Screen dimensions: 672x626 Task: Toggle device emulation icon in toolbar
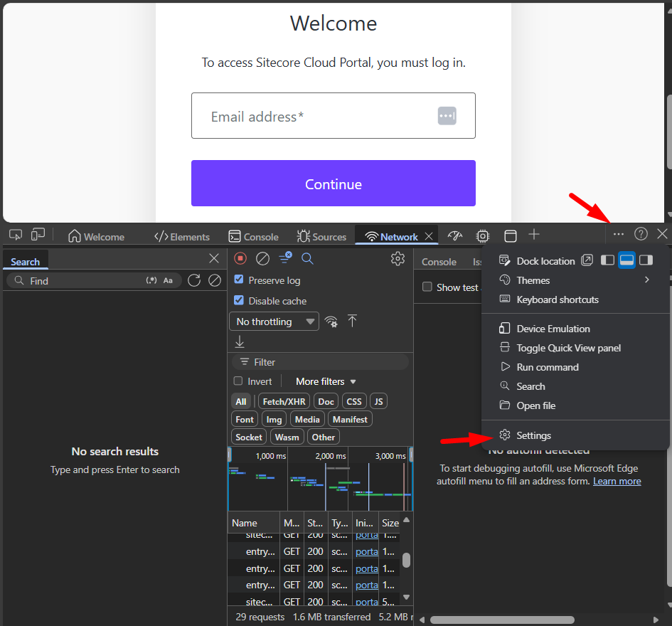[x=38, y=235]
